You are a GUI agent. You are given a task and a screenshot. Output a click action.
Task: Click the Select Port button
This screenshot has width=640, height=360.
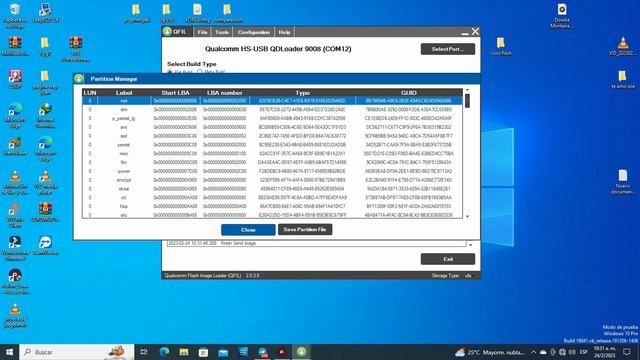coord(448,49)
